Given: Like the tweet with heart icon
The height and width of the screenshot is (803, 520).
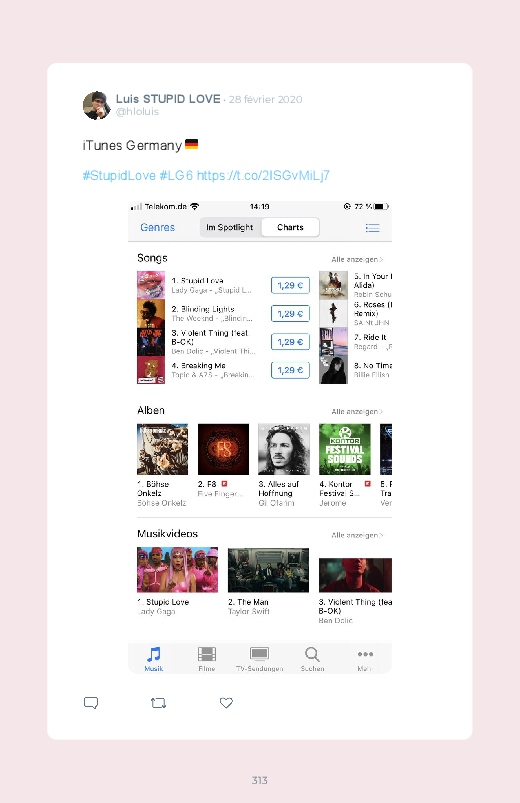Looking at the screenshot, I should [x=226, y=703].
